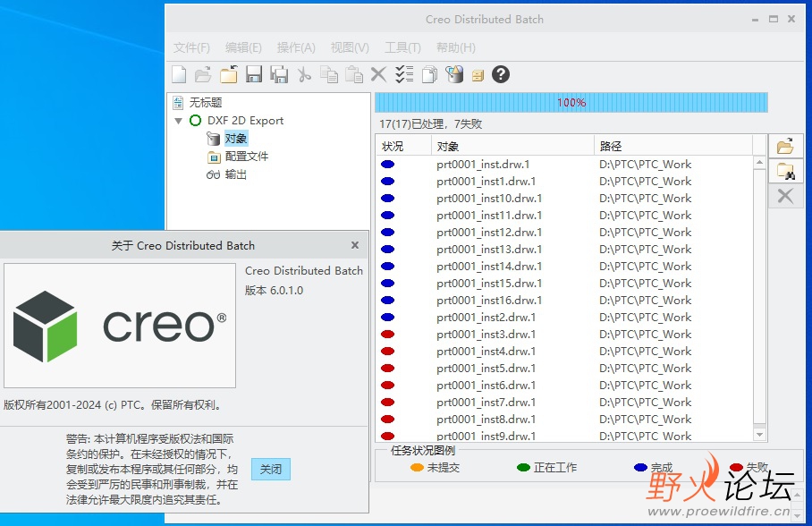Click the 对象 column header
The width and height of the screenshot is (812, 526).
coord(512,146)
